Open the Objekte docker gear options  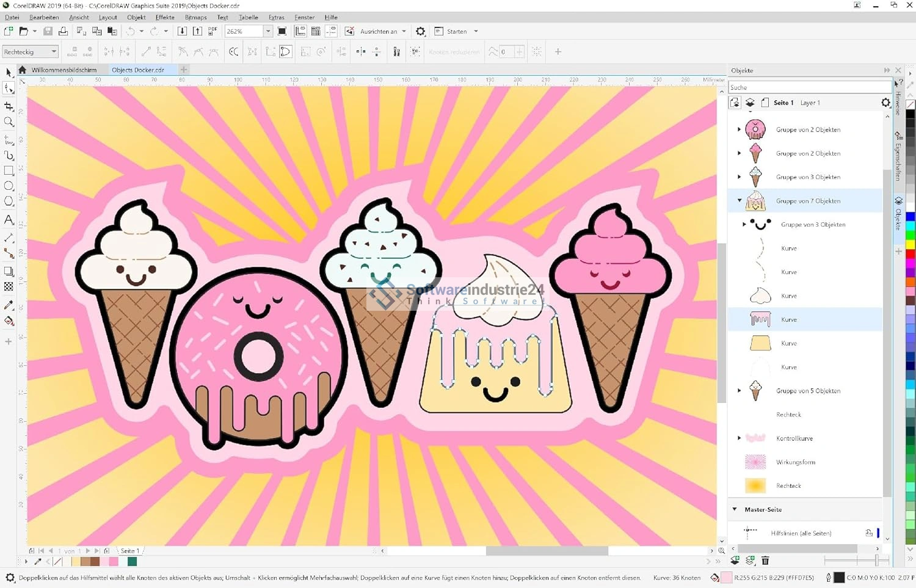click(x=885, y=103)
